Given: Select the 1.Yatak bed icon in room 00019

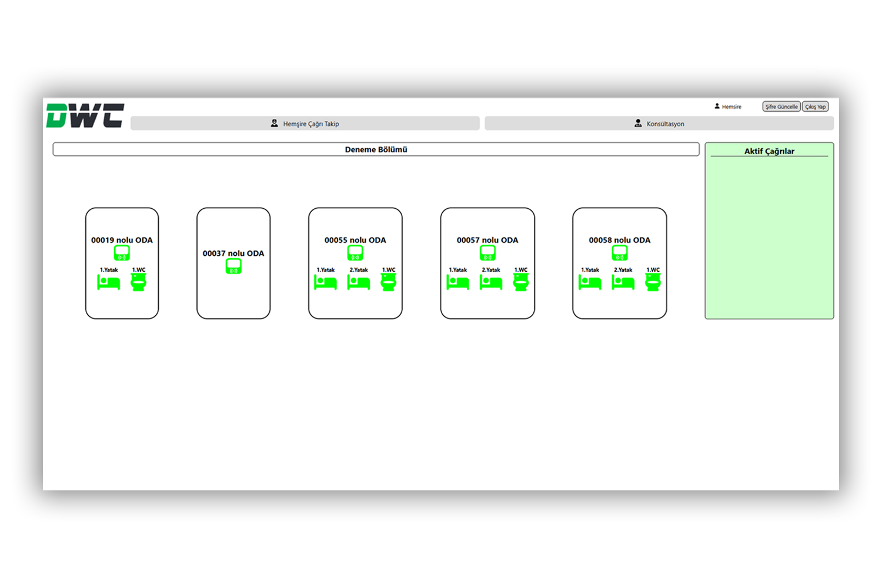Looking at the screenshot, I should (109, 283).
